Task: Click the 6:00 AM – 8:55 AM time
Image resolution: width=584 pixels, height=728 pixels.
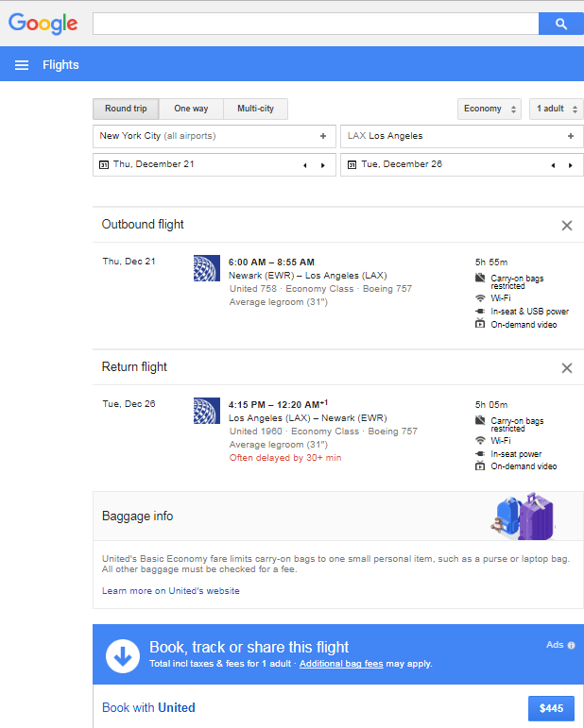Action: 271,262
